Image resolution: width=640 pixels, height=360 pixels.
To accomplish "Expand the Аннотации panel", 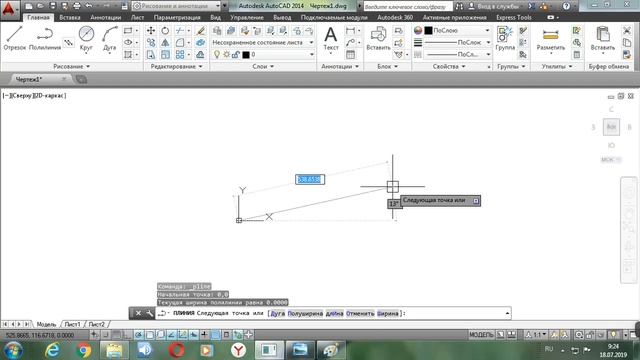I will click(340, 66).
